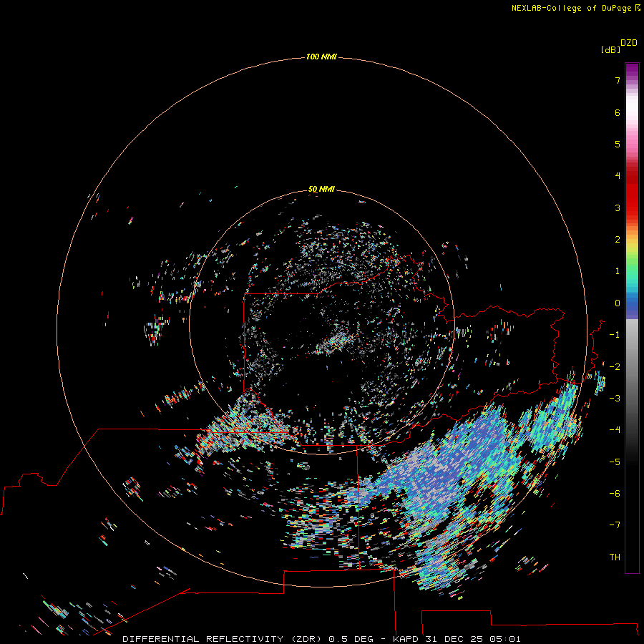Click the 31 DEC 25 date text
Screen dimensions: 644x644
point(454,639)
